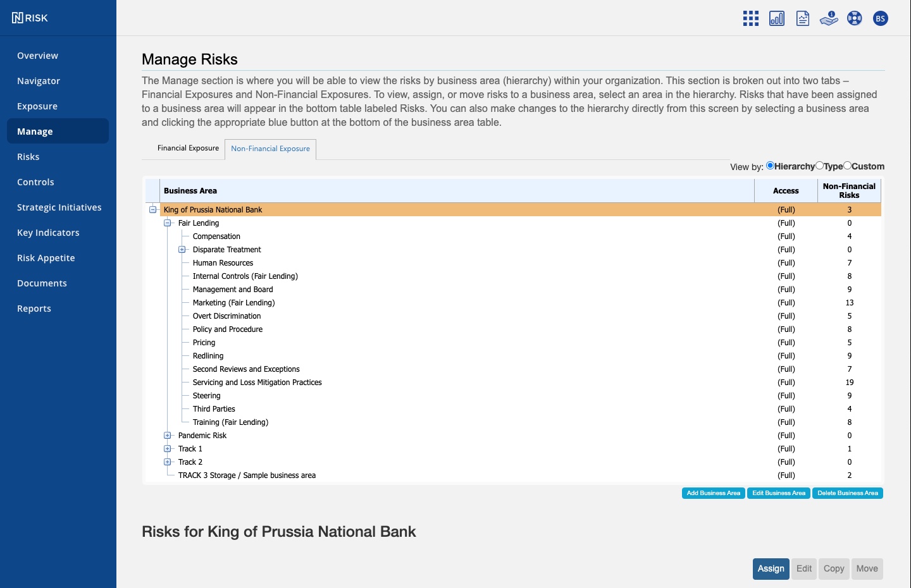Click the bar chart dashboard icon
Screen dimensions: 911x588
click(x=777, y=18)
